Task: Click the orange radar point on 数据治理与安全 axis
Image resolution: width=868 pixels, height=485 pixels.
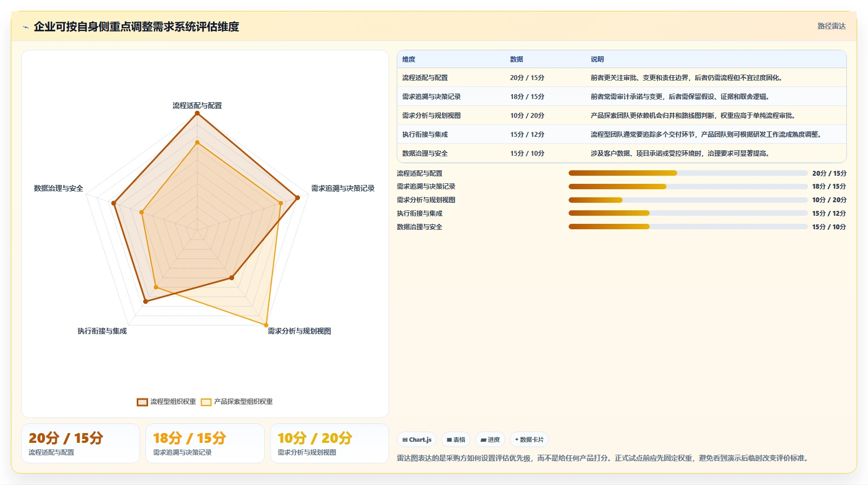Action: (142, 212)
